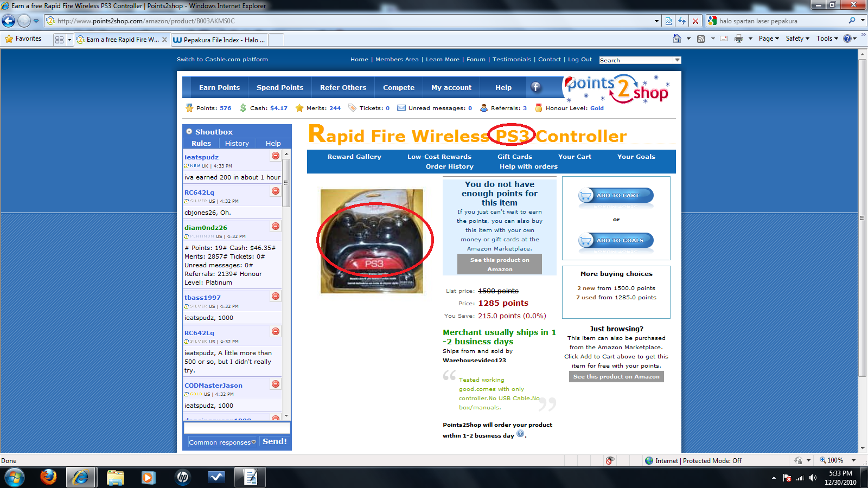The height and width of the screenshot is (488, 868).
Task: Click the PS3 controller product image
Action: [x=372, y=241]
